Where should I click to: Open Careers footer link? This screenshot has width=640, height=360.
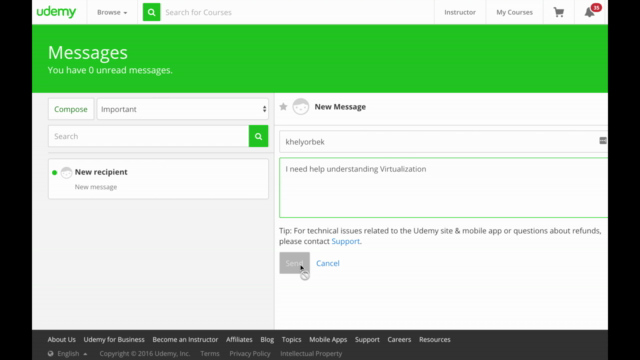click(399, 340)
